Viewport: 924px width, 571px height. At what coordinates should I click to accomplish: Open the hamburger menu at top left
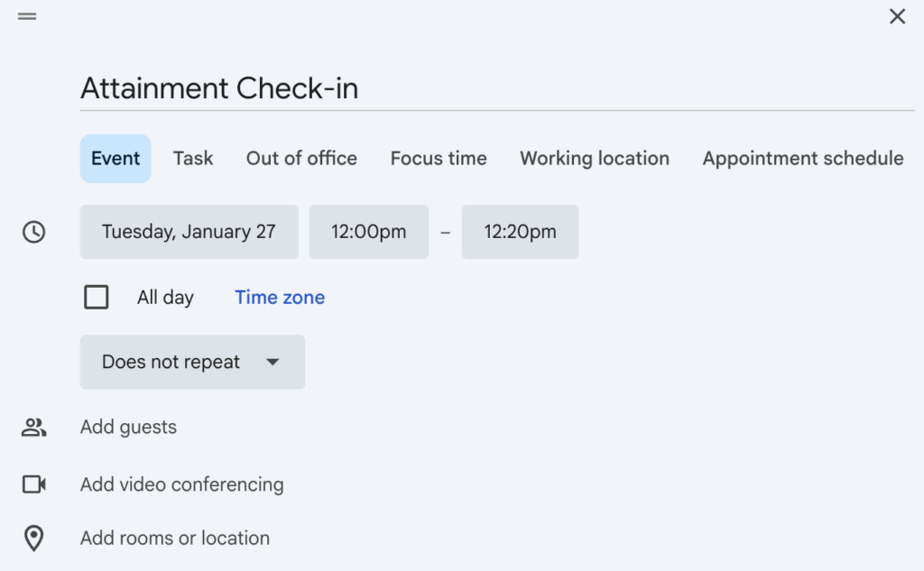(27, 15)
